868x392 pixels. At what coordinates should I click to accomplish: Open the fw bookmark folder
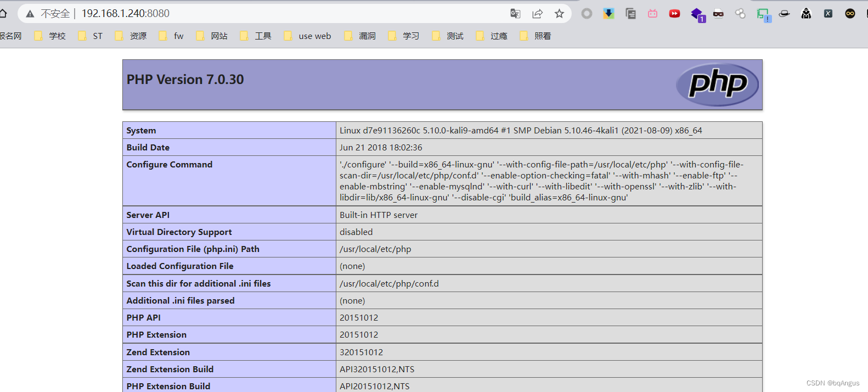tap(171, 36)
